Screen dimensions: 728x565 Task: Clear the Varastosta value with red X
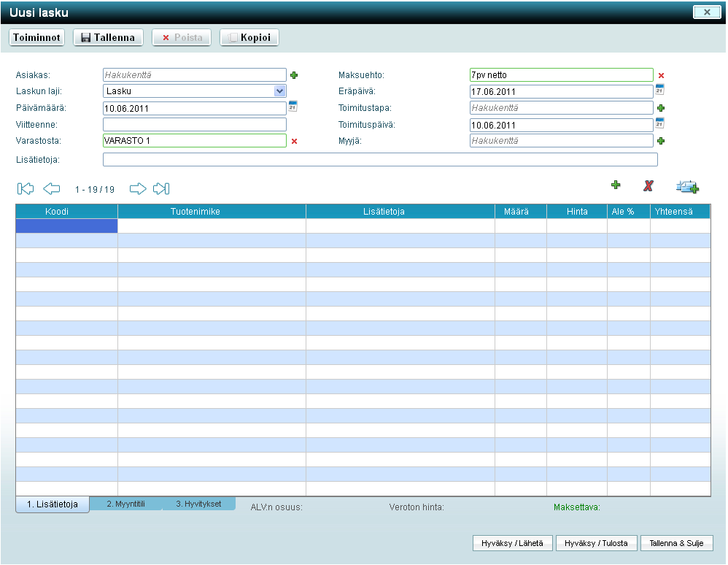click(x=295, y=142)
